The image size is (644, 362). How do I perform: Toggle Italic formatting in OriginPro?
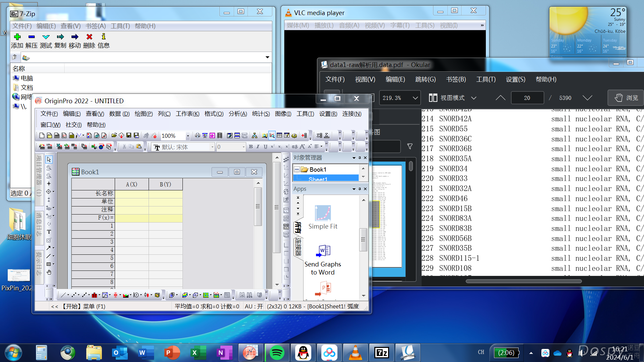click(x=258, y=146)
